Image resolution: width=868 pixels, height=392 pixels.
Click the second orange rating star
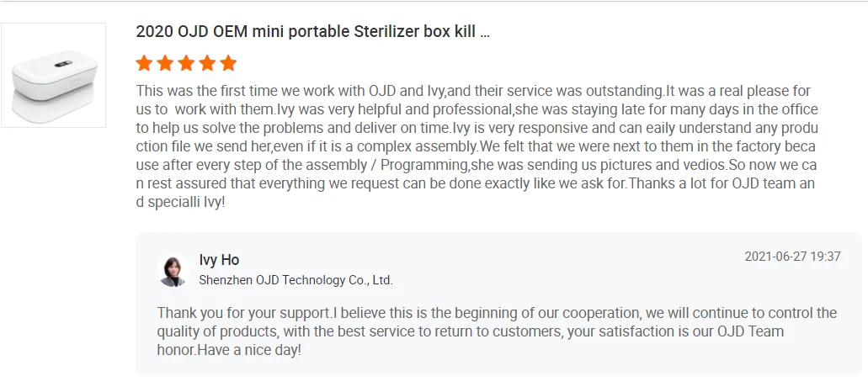pyautogui.click(x=165, y=63)
